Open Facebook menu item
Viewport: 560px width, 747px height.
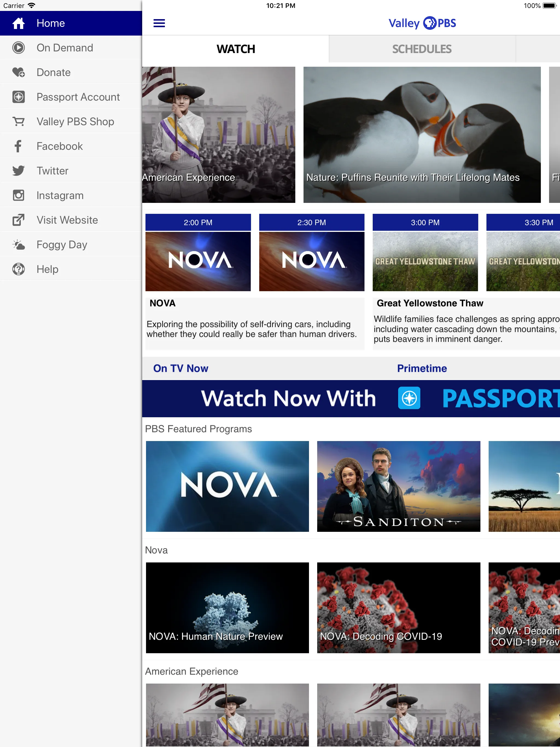(71, 146)
